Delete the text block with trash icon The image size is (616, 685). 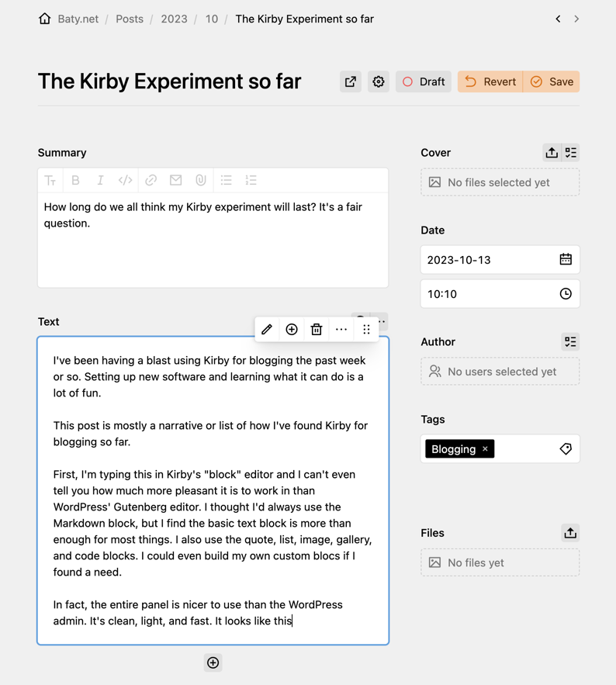tap(317, 330)
